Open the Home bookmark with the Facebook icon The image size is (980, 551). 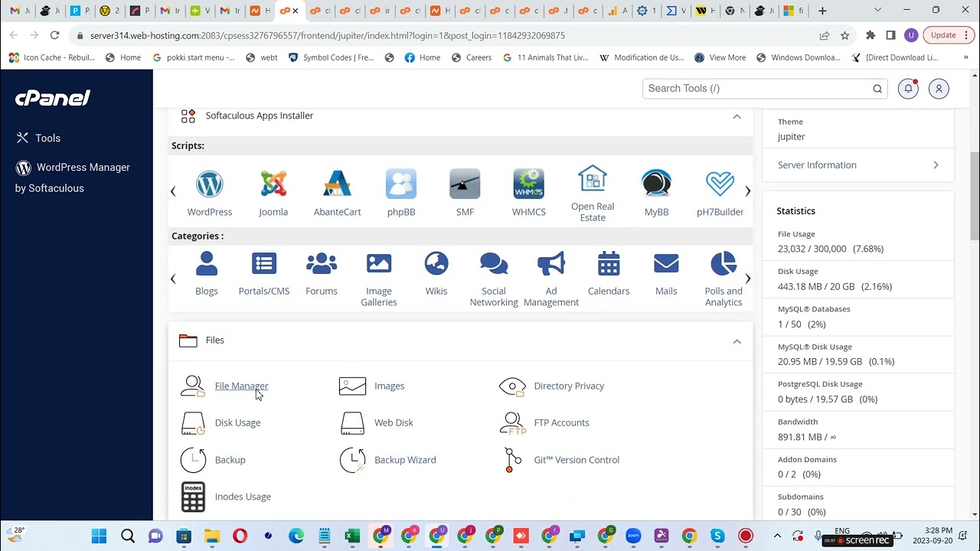coord(422,57)
